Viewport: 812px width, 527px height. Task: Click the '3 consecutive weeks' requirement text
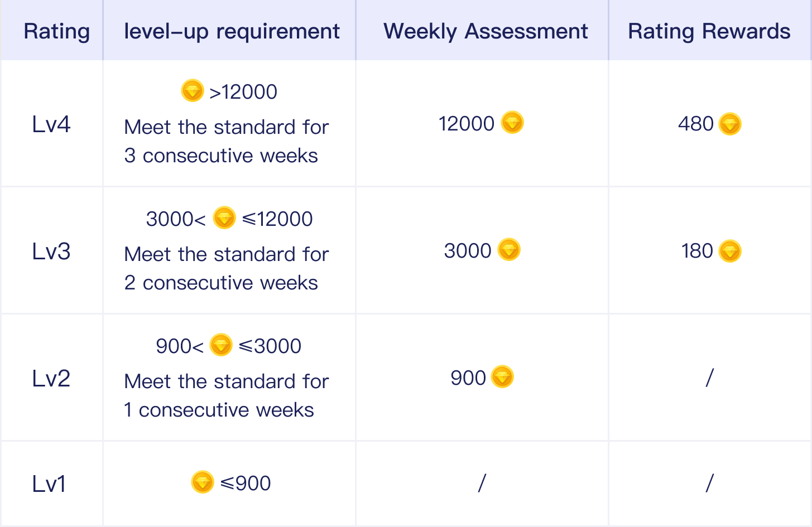pos(221,156)
